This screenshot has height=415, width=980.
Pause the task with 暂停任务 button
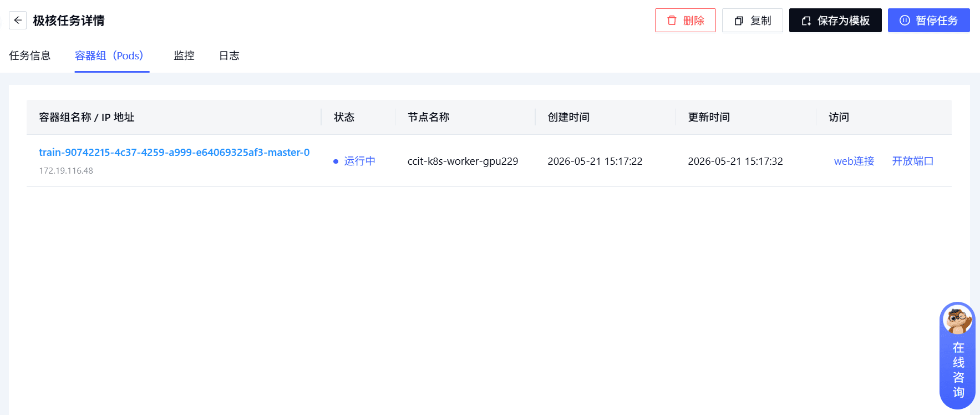click(929, 21)
